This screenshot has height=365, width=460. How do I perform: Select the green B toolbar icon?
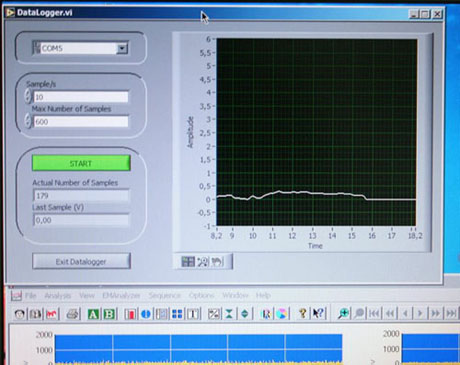click(x=109, y=314)
